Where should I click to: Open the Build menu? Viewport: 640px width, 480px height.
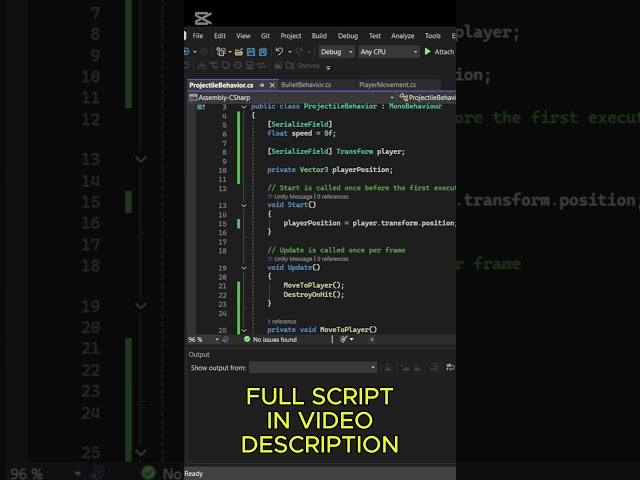click(319, 36)
